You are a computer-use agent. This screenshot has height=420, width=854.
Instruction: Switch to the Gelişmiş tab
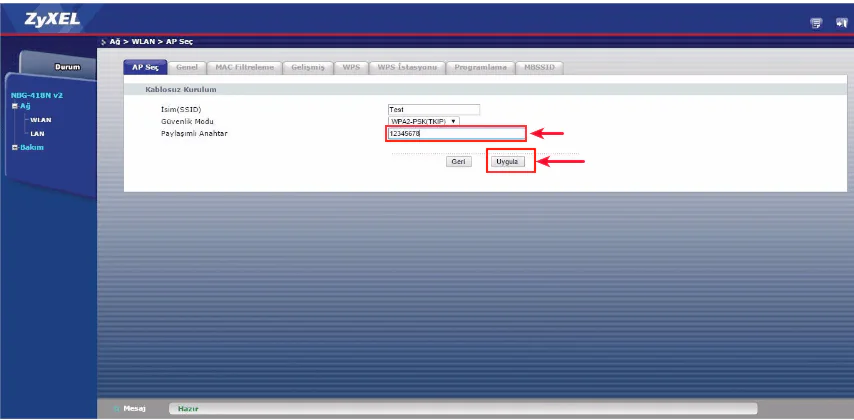(308, 67)
